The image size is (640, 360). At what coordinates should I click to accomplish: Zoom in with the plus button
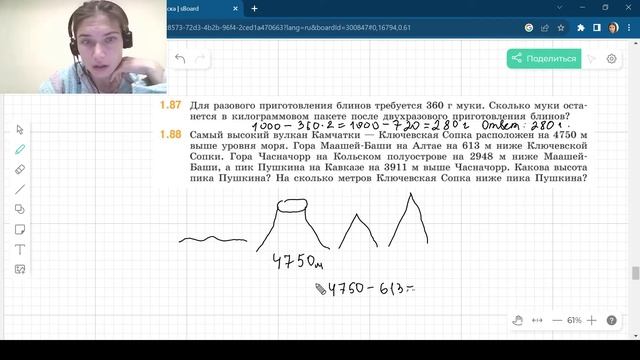tap(591, 320)
